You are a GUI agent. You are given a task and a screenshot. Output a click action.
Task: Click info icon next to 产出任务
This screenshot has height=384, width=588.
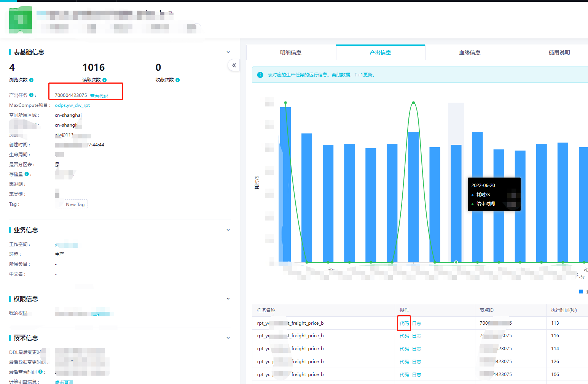click(31, 95)
